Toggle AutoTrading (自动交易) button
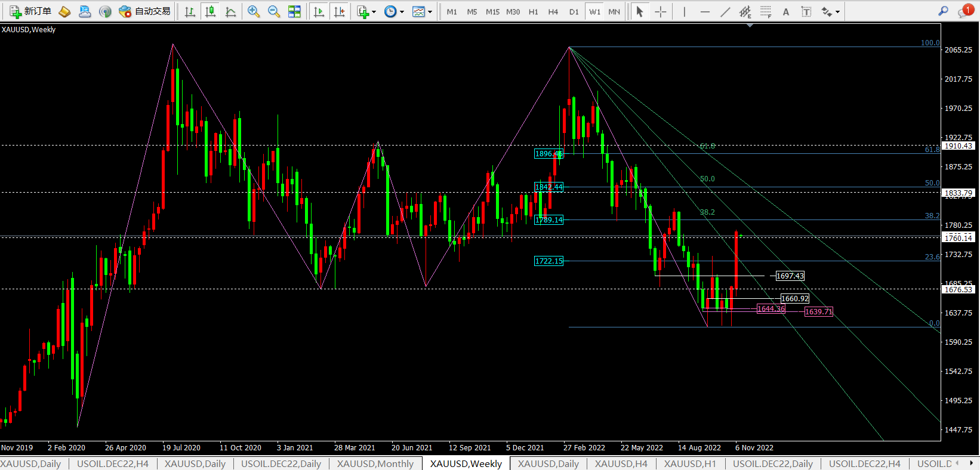The width and height of the screenshot is (980, 470). coord(145,11)
